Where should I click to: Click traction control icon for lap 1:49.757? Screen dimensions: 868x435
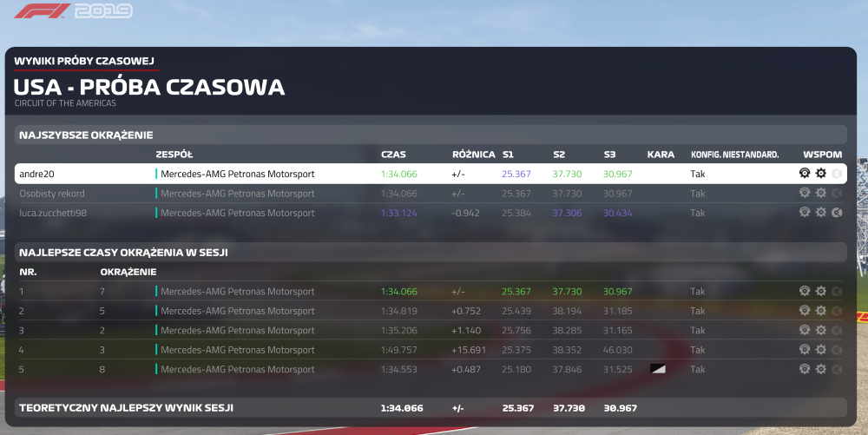(x=805, y=350)
